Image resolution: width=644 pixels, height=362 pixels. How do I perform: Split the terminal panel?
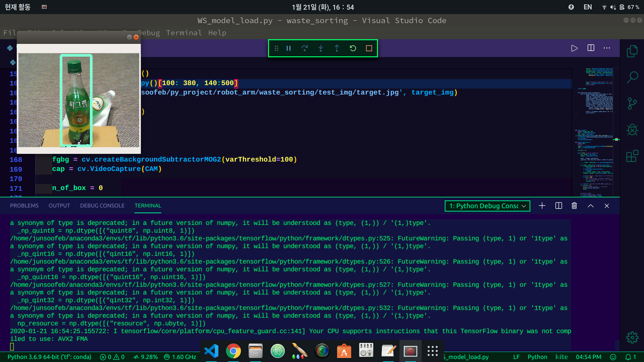pos(559,206)
